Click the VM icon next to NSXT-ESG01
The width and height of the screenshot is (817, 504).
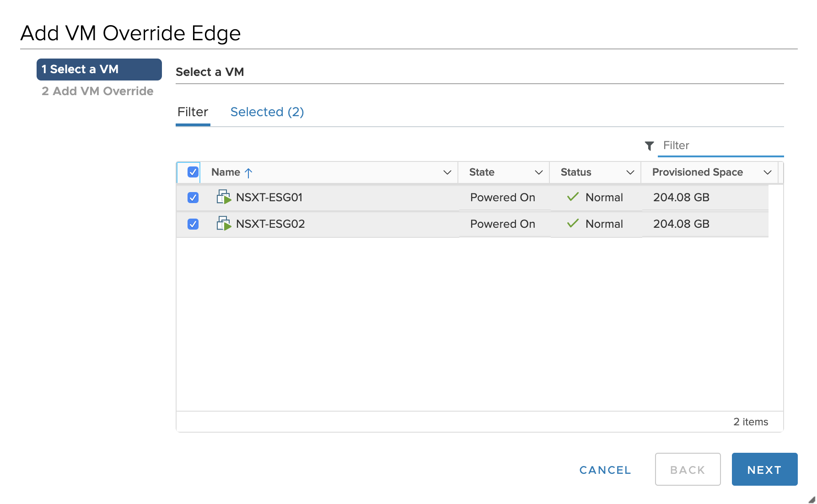click(224, 197)
